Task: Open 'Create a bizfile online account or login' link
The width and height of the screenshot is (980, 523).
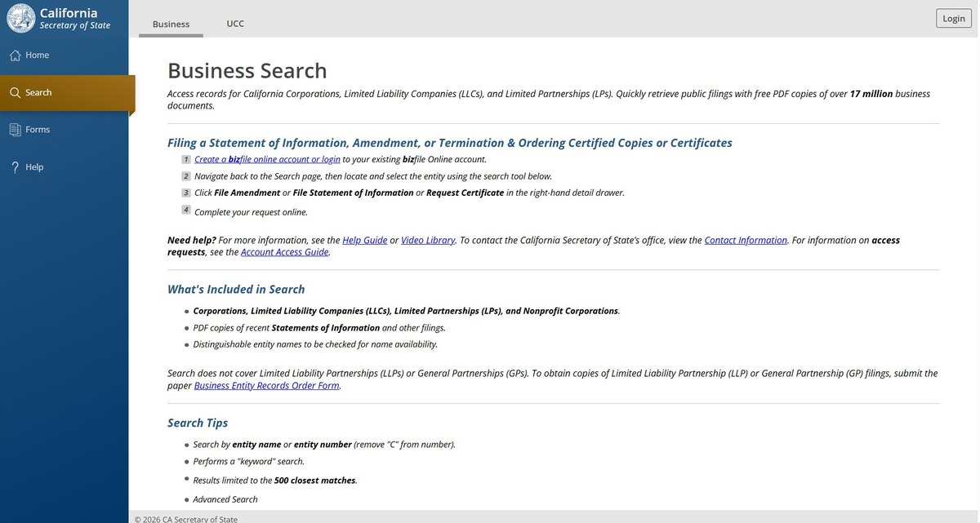Action: (x=267, y=159)
